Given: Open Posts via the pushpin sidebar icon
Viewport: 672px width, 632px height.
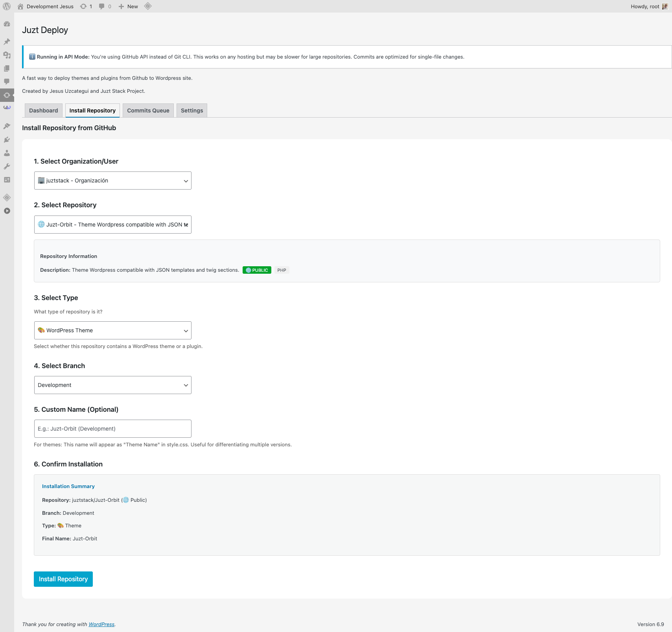Looking at the screenshot, I should pos(7,42).
